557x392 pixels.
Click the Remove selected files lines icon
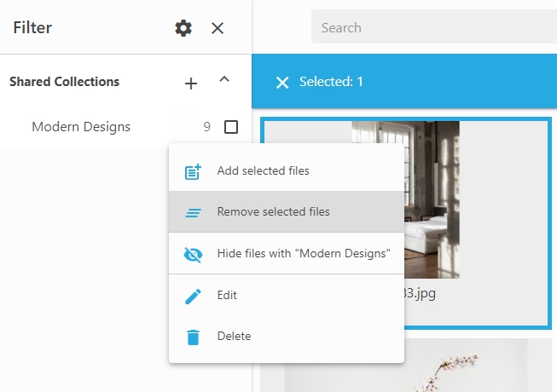tap(194, 212)
